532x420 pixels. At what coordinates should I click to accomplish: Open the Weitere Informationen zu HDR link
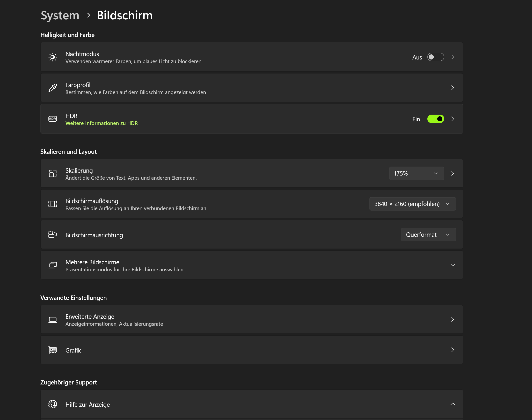tap(102, 123)
